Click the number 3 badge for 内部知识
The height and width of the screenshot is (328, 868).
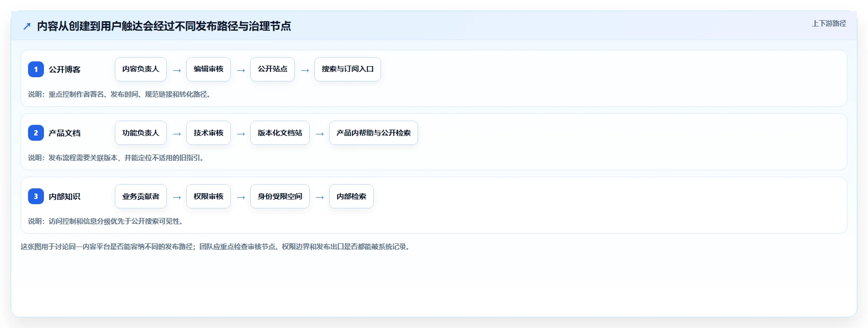36,196
